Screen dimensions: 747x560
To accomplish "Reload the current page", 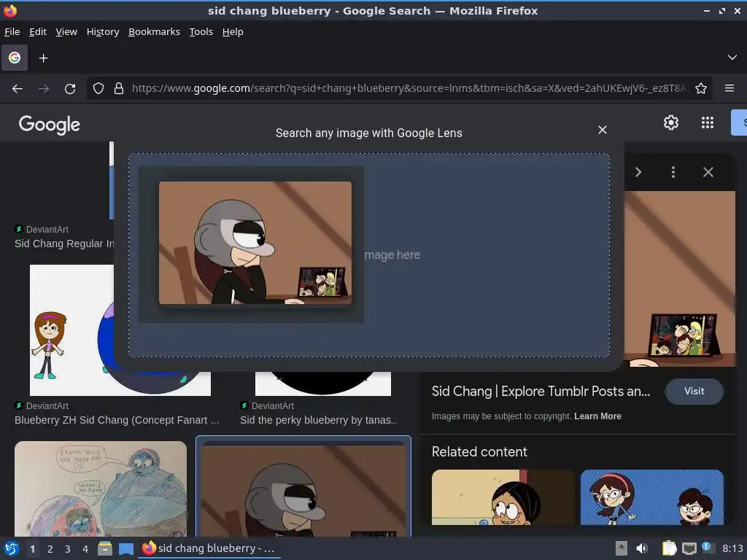I will [x=70, y=88].
